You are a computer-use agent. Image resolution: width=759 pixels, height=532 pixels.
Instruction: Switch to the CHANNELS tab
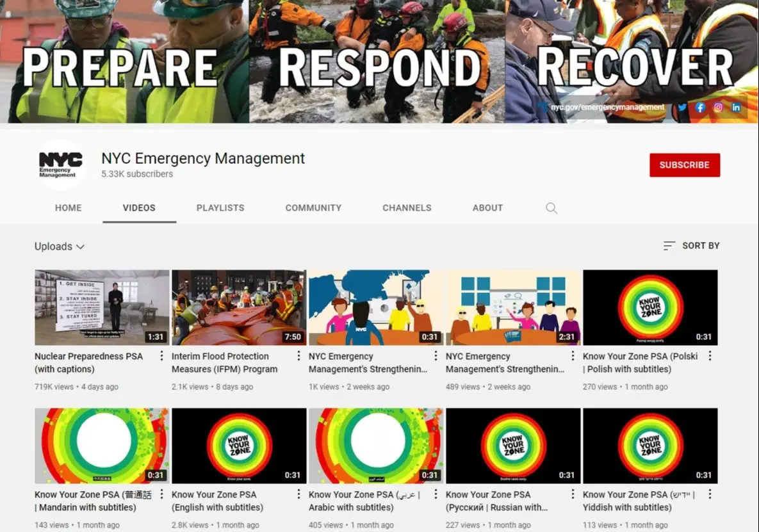tap(407, 208)
